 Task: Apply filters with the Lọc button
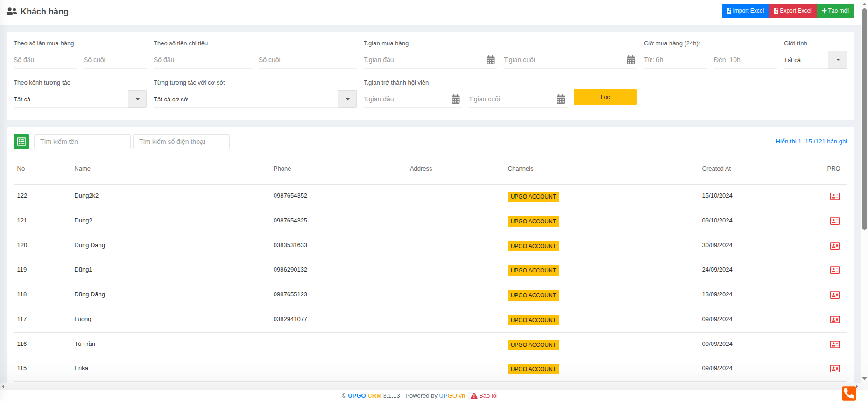click(x=605, y=97)
